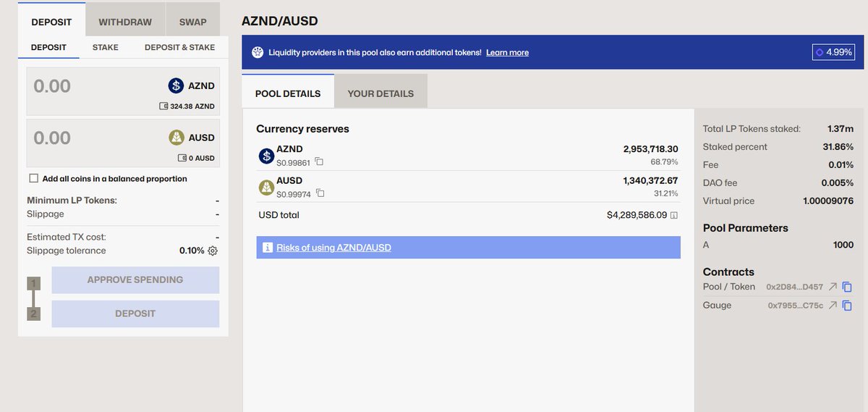Viewport: 868px width, 412px height.
Task: Click wallet icon beside 0 AUSD balance
Action: coord(182,158)
